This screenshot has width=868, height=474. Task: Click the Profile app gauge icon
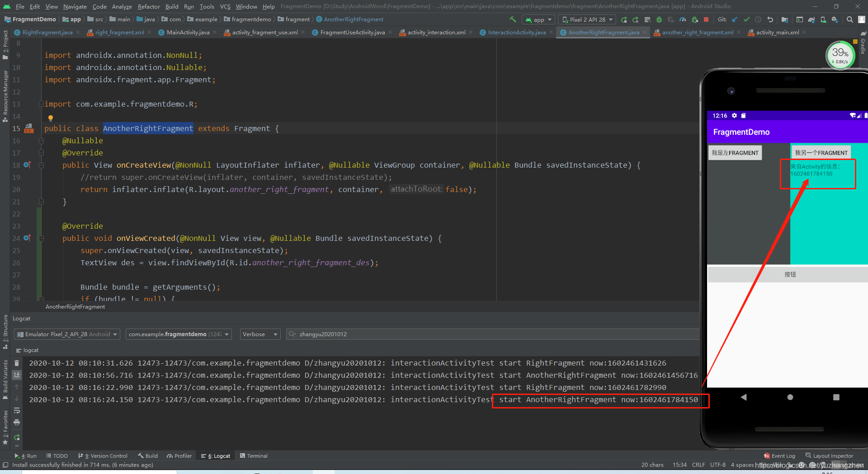point(683,19)
